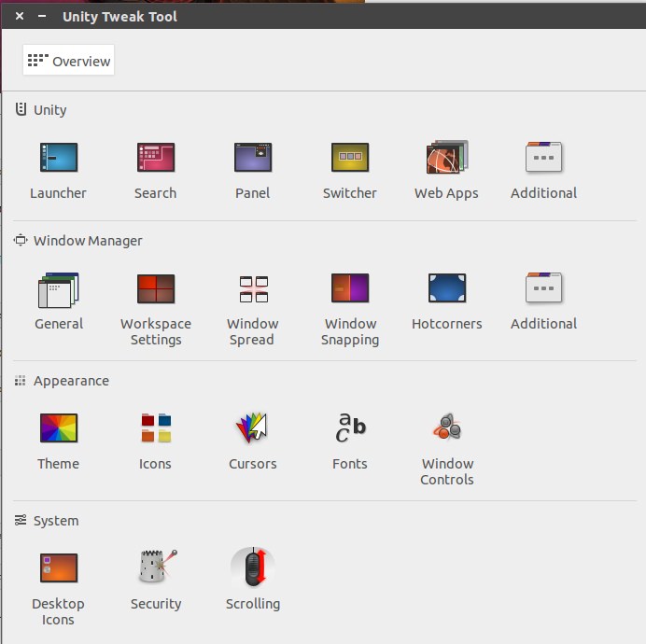The height and width of the screenshot is (644, 646).
Task: Click the Overview button
Action: [x=68, y=60]
